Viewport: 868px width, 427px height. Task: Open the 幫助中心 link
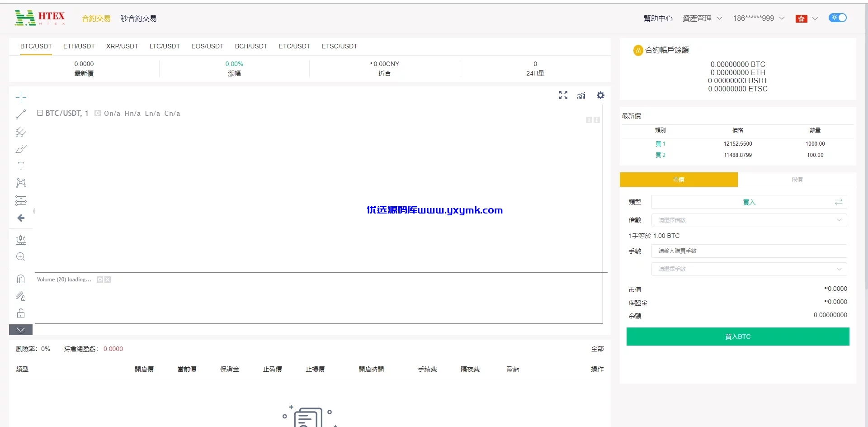(x=658, y=18)
